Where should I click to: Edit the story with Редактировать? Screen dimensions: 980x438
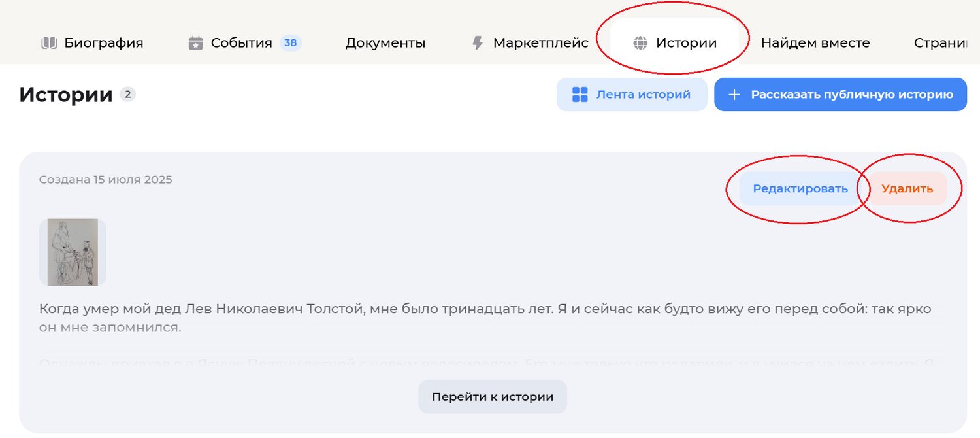coord(800,189)
